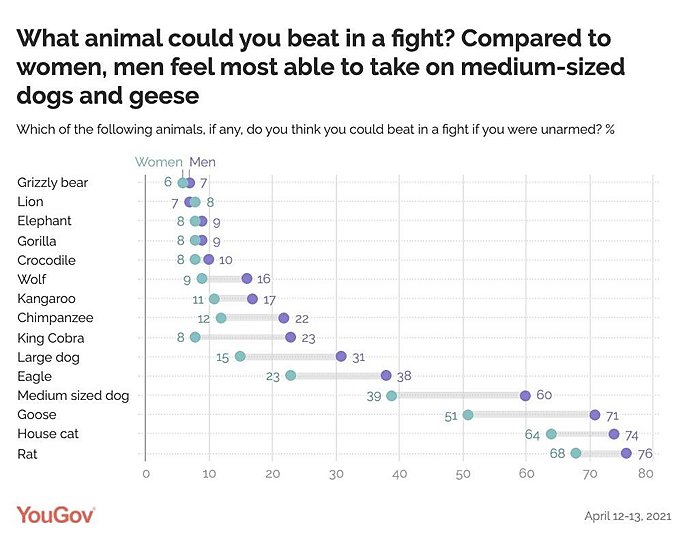
Task: Select women's teal dot for Kangaroo
Action: pos(214,298)
